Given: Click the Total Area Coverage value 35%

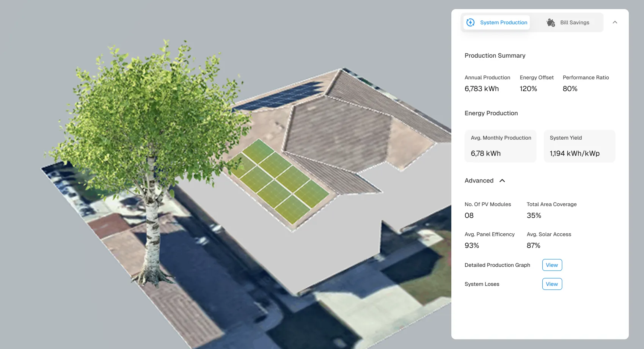Looking at the screenshot, I should [534, 215].
